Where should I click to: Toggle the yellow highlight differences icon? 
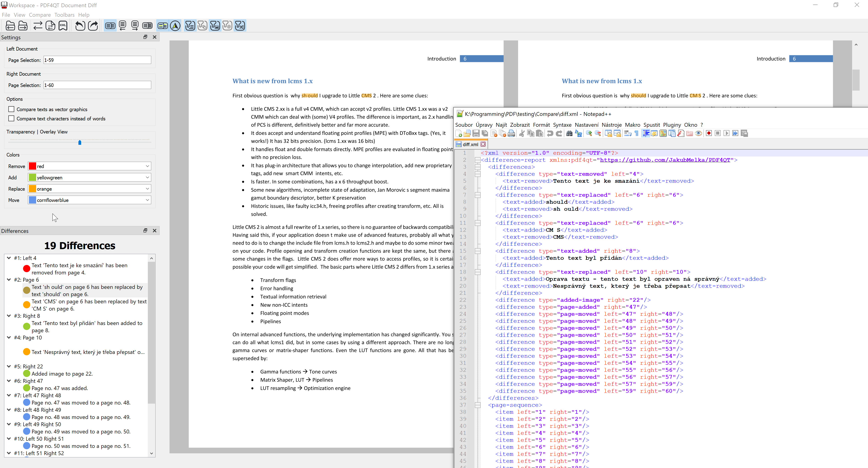tap(163, 26)
